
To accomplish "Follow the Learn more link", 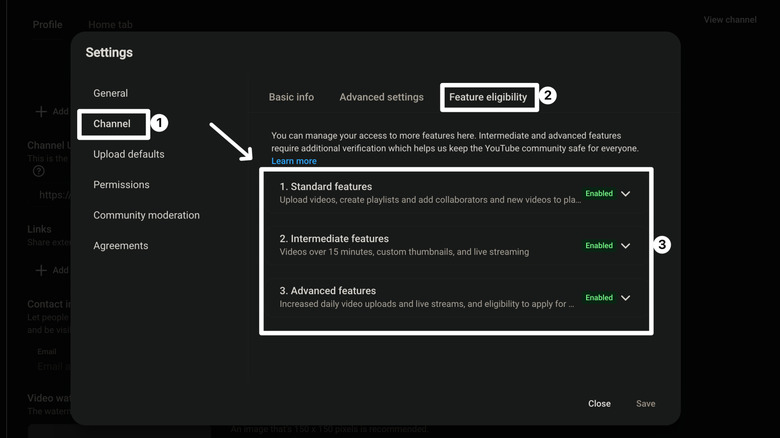I will tap(294, 161).
